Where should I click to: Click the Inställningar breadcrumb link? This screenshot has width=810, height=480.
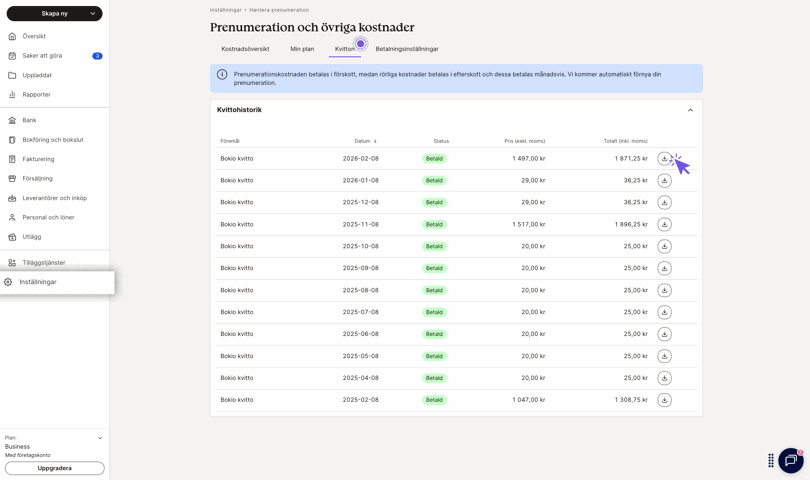tap(225, 10)
